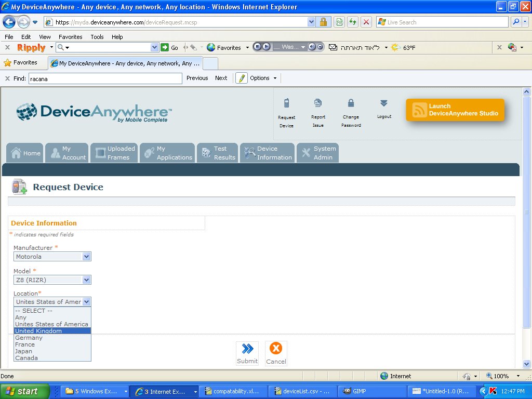Play the Ripply radio player
532x399 pixels.
(267, 47)
